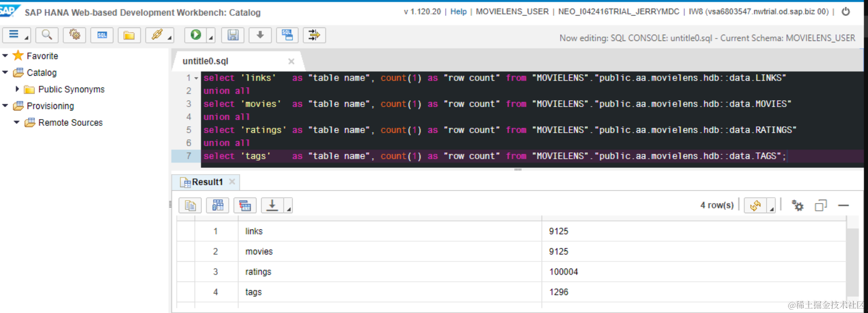Collapse the Remote Sources node
The height and width of the screenshot is (313, 868).
(x=17, y=122)
